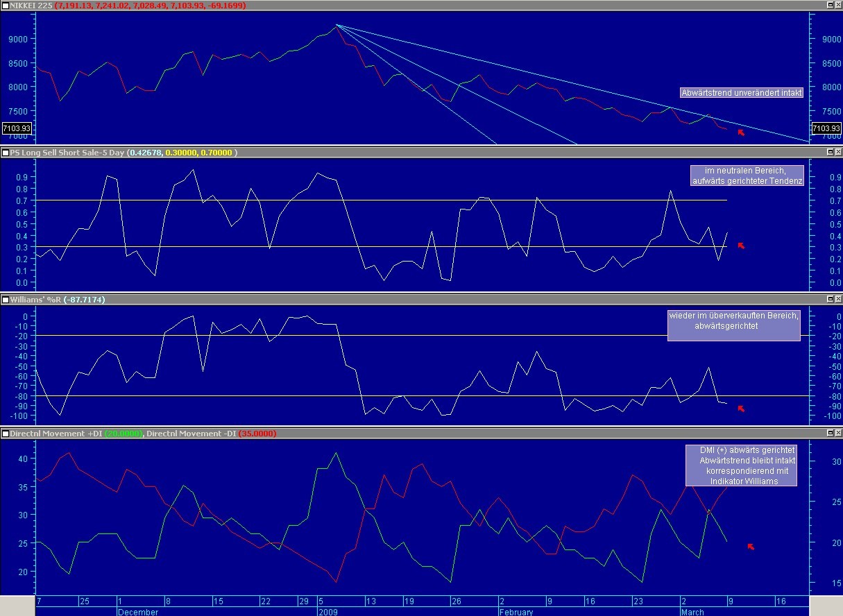This screenshot has height=616, width=843.
Task: Click the Williams' %R value -87.7174
Action: coord(86,300)
